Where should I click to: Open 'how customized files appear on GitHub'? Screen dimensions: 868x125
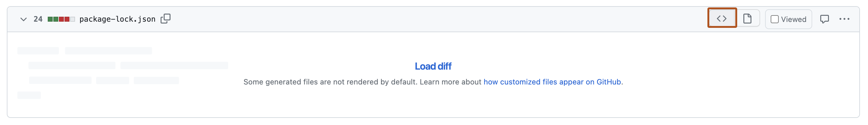tap(552, 82)
